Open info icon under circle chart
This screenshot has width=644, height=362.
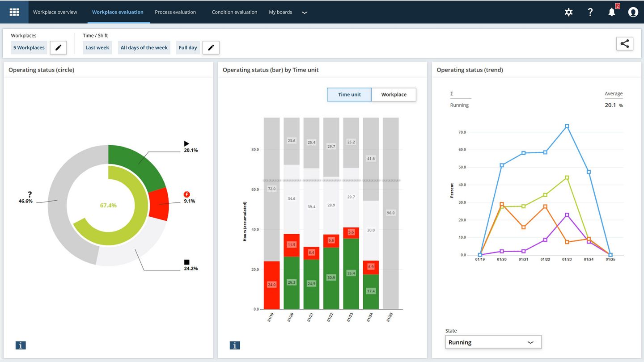coord(21,345)
